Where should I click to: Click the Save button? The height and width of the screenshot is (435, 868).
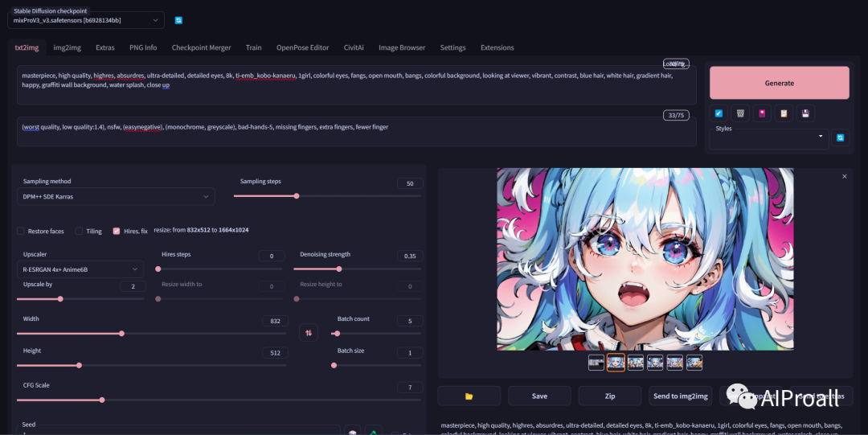pos(539,396)
